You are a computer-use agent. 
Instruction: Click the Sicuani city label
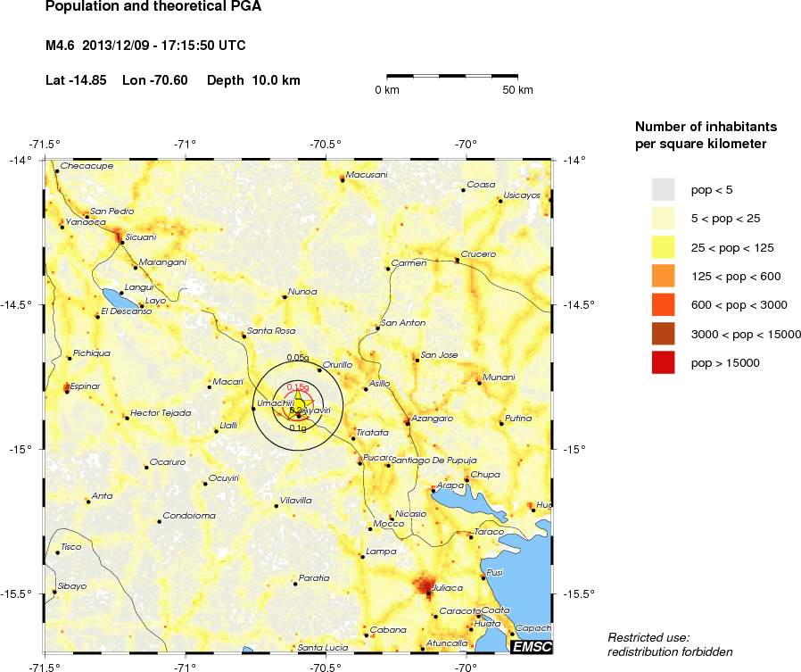[x=141, y=237]
